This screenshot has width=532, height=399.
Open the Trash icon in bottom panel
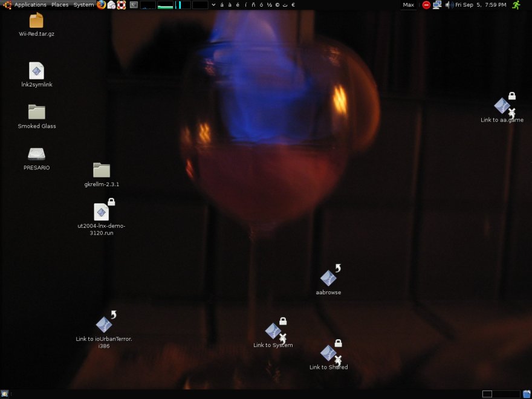coord(527,394)
